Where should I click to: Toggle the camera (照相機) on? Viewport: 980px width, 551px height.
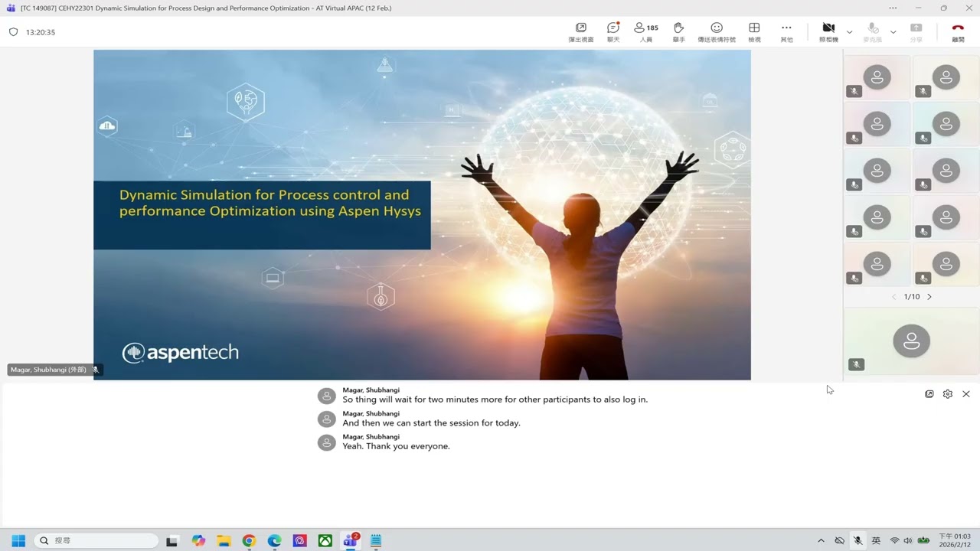click(828, 32)
